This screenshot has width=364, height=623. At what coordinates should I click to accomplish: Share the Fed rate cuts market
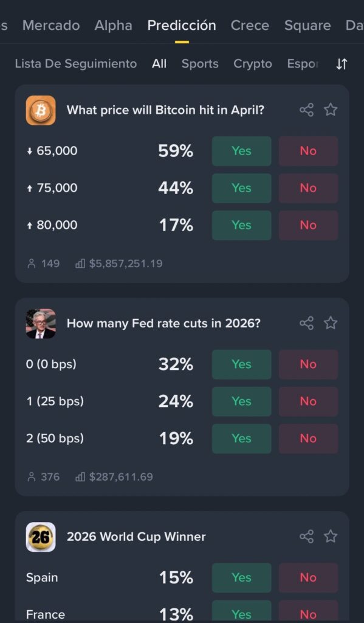307,323
